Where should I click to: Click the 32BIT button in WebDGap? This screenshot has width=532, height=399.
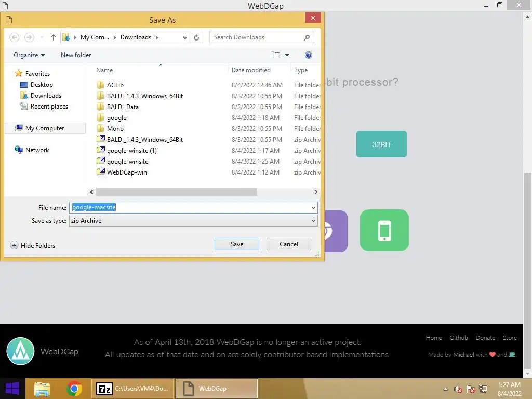381,144
